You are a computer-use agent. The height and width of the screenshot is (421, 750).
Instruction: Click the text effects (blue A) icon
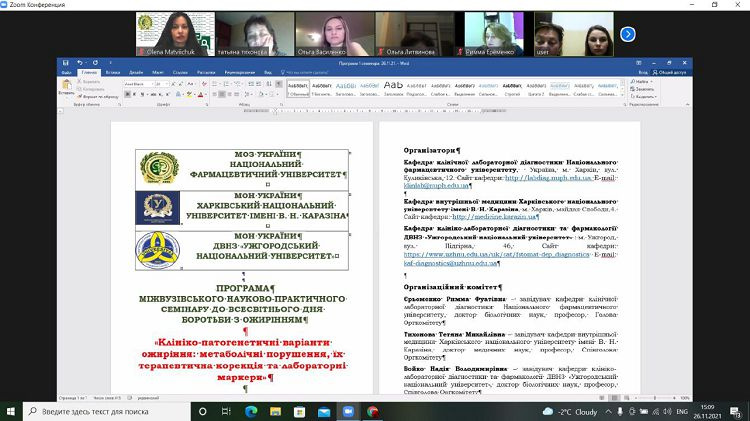point(178,94)
